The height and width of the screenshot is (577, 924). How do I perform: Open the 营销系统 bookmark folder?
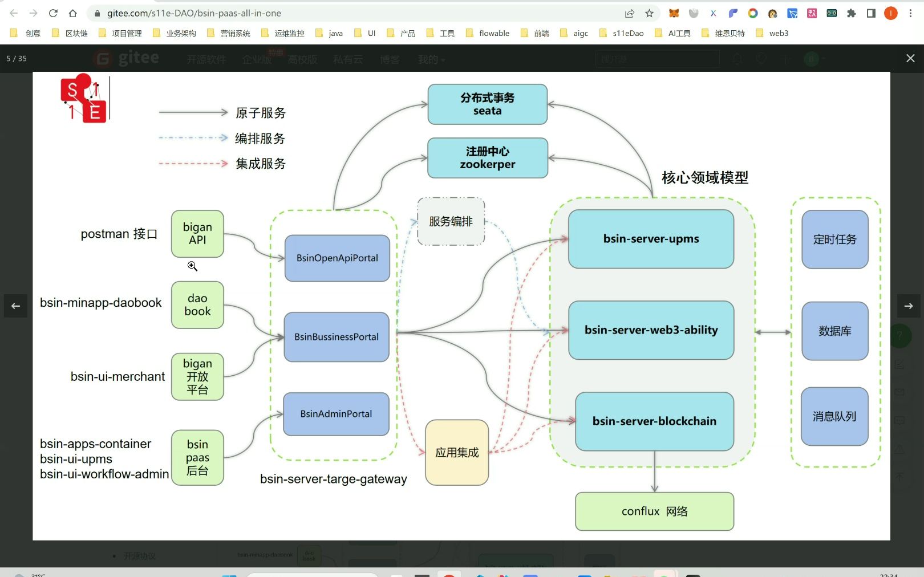[x=229, y=33]
